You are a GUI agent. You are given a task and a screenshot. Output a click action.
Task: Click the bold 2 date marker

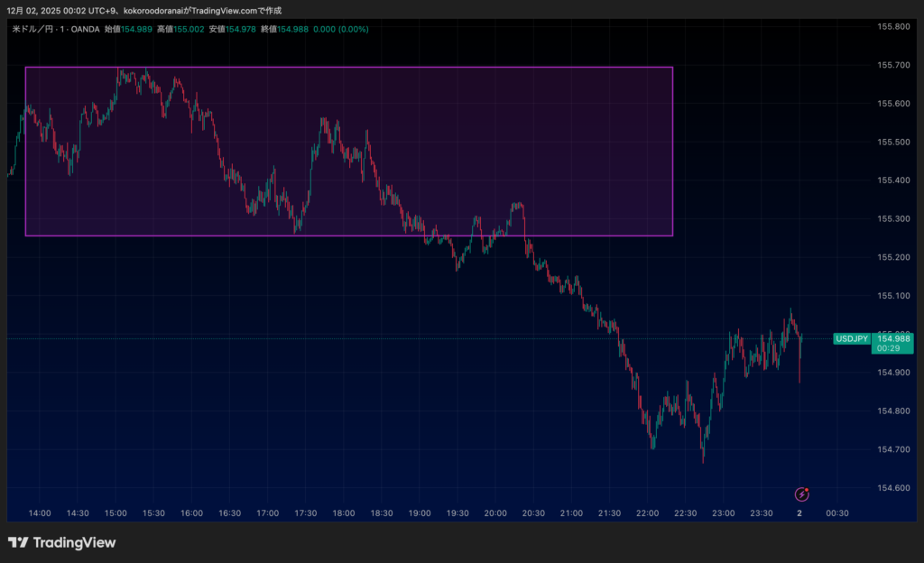(x=799, y=513)
